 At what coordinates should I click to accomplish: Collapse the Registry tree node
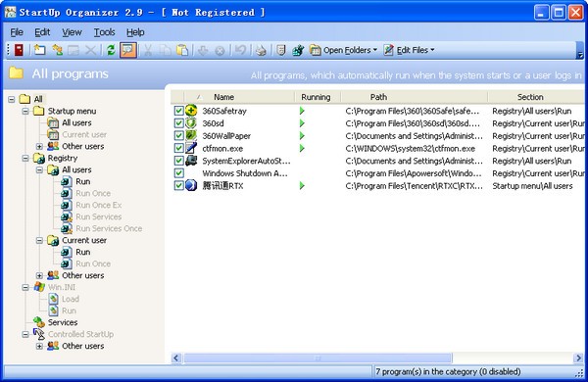pyautogui.click(x=25, y=159)
